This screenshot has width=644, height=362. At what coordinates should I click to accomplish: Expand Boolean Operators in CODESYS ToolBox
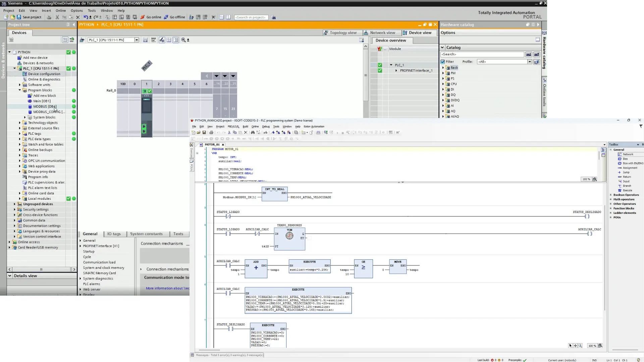pos(611,195)
